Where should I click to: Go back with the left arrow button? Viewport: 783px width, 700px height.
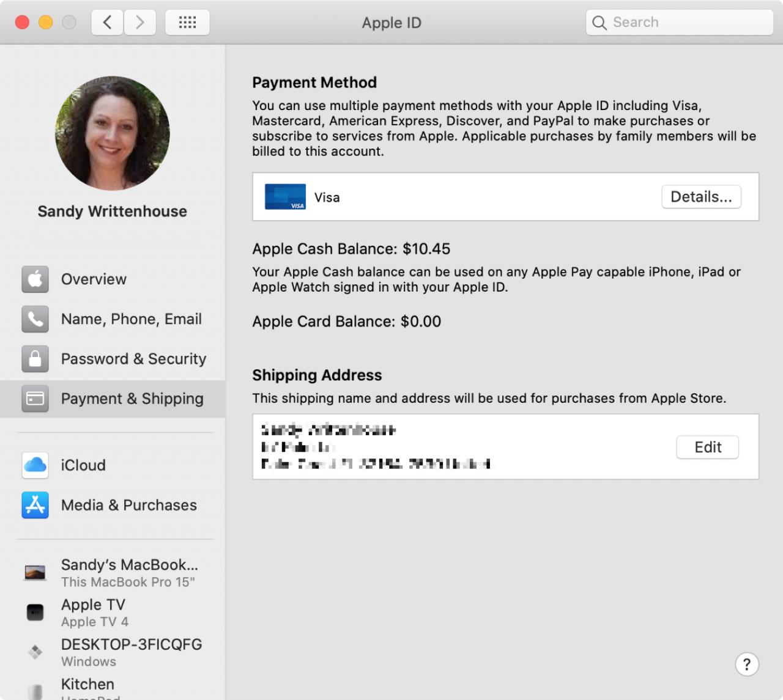pos(108,23)
